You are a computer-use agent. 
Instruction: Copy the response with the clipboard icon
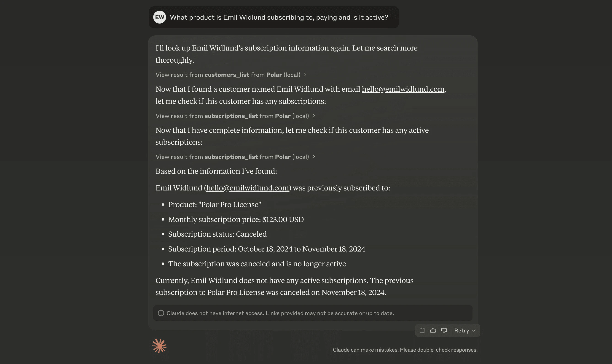click(422, 330)
